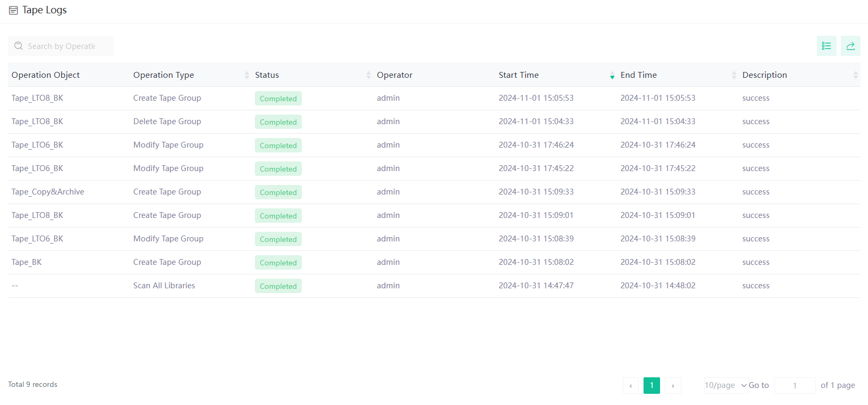Click the Tape Logs title icon
This screenshot has height=405, width=868.
coord(13,10)
